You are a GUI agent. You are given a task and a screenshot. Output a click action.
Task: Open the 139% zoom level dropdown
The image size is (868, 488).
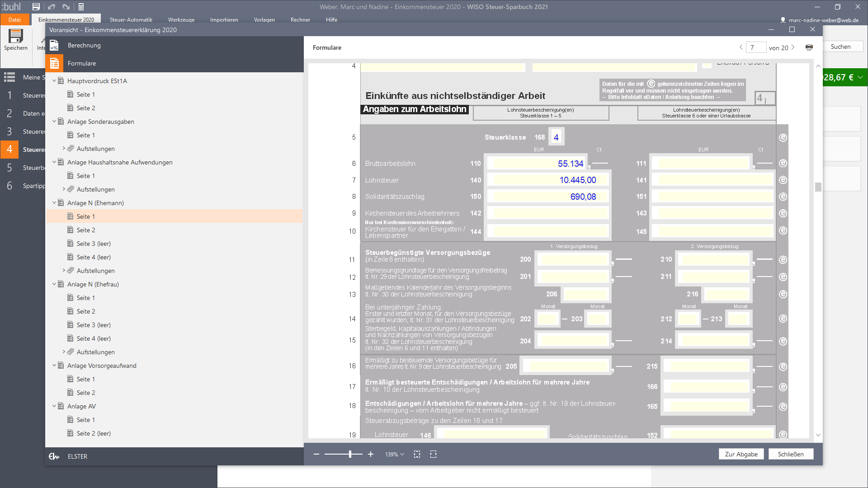pyautogui.click(x=394, y=454)
